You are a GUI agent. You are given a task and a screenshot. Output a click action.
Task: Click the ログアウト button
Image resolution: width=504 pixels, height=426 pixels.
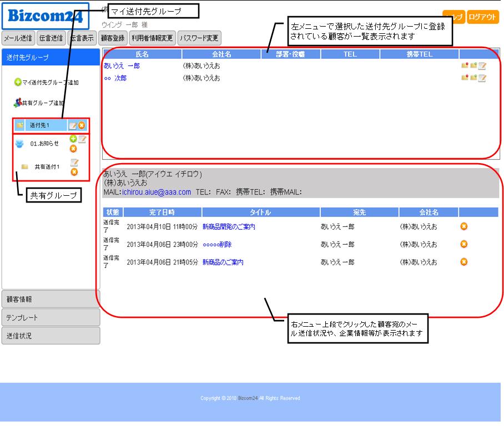click(482, 17)
